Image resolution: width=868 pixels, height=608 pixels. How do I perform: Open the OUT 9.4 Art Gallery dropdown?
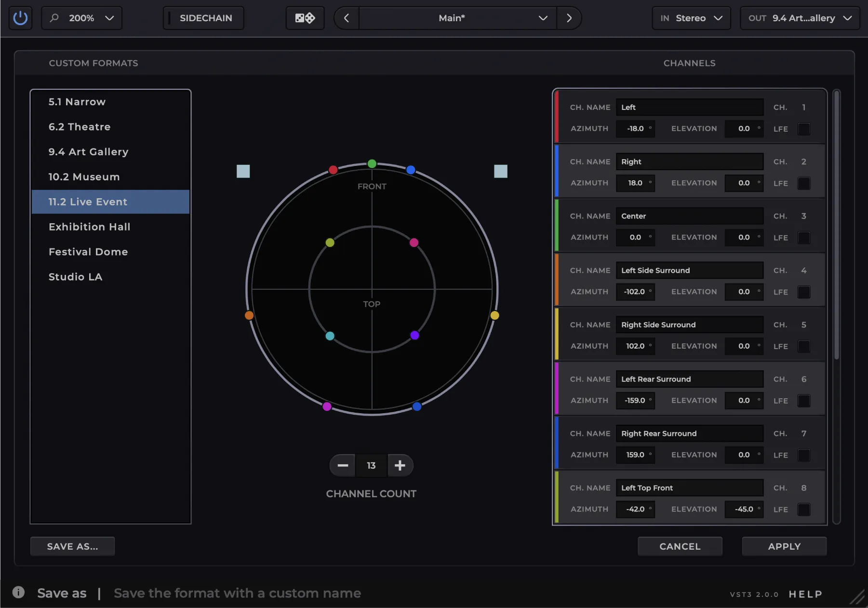click(800, 18)
